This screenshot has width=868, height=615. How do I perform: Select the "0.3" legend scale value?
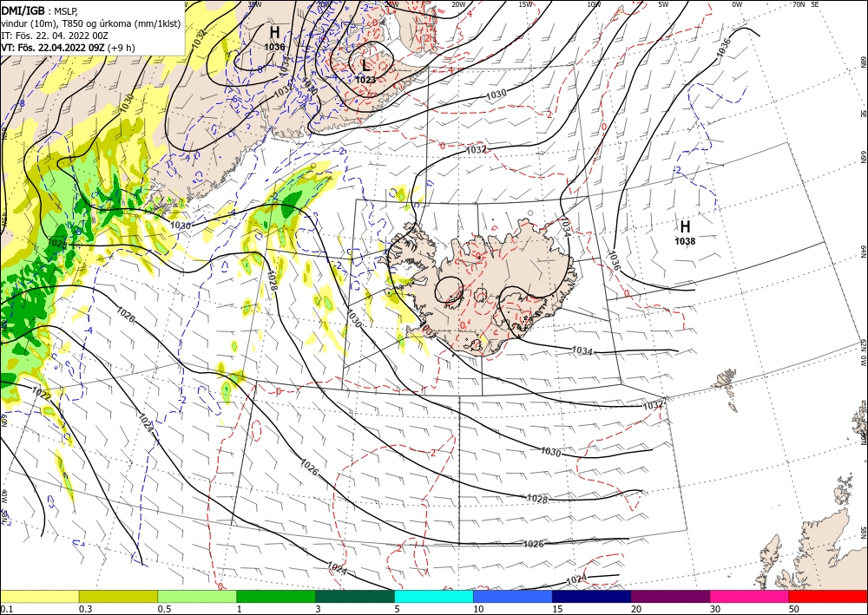pyautogui.click(x=85, y=609)
